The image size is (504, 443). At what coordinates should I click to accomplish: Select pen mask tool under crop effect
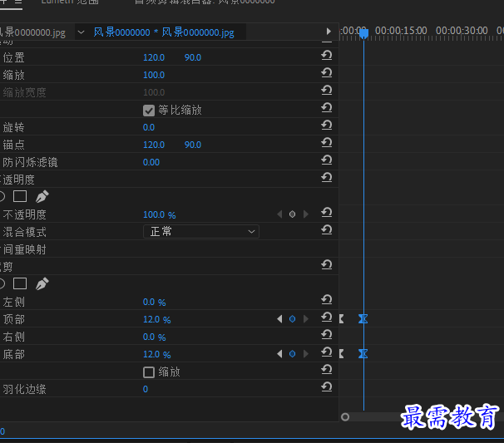pyautogui.click(x=42, y=283)
